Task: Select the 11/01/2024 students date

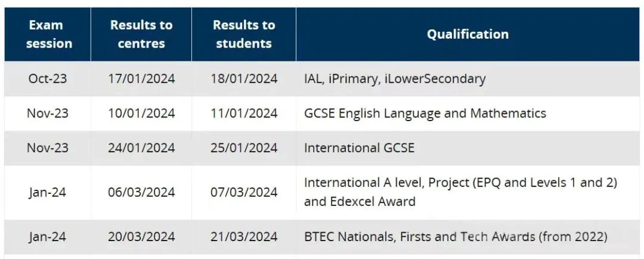Action: click(244, 113)
